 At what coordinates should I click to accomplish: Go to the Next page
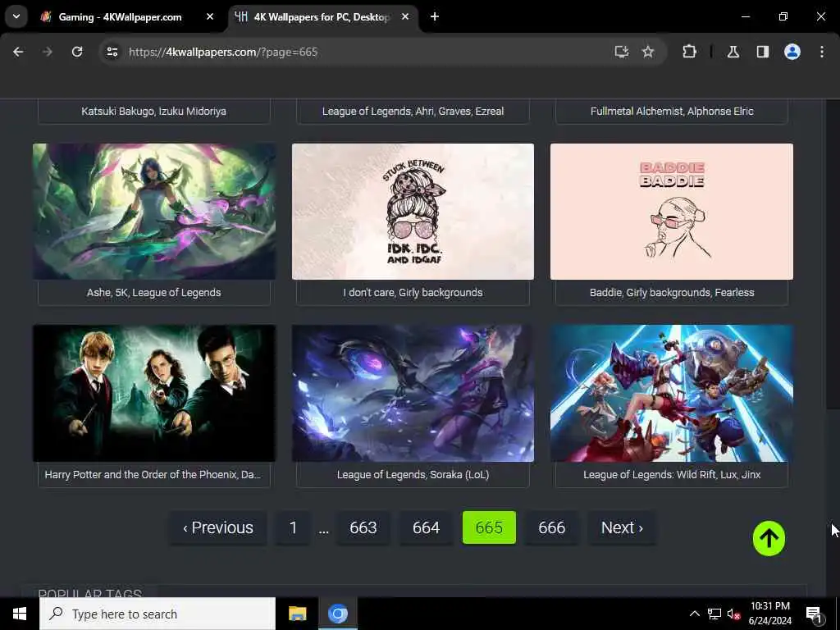[622, 527]
